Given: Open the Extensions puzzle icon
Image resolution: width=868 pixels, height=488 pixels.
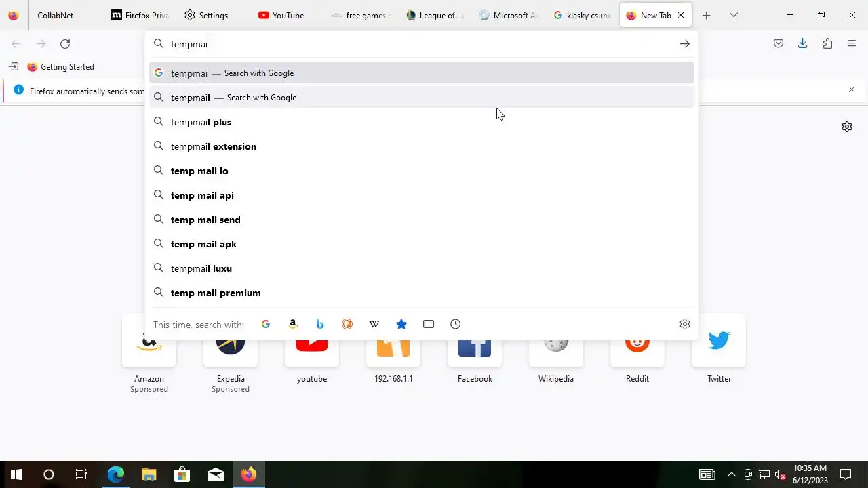Looking at the screenshot, I should click(x=827, y=44).
